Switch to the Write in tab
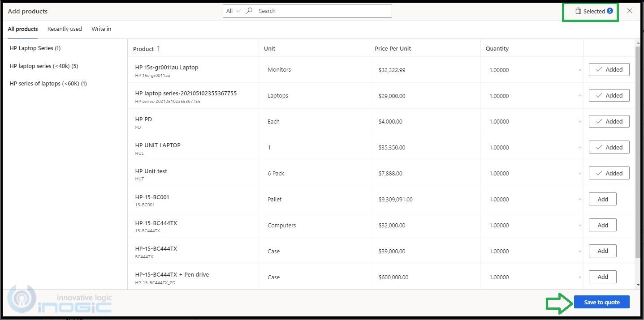The image size is (644, 320). pos(101,29)
